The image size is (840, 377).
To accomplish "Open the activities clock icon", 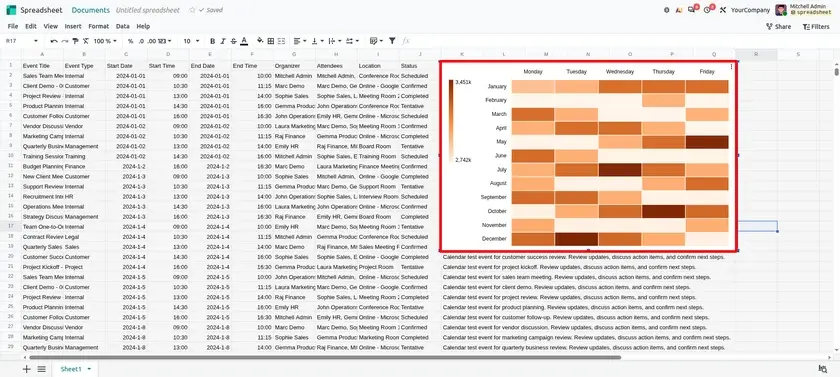I will click(x=708, y=10).
